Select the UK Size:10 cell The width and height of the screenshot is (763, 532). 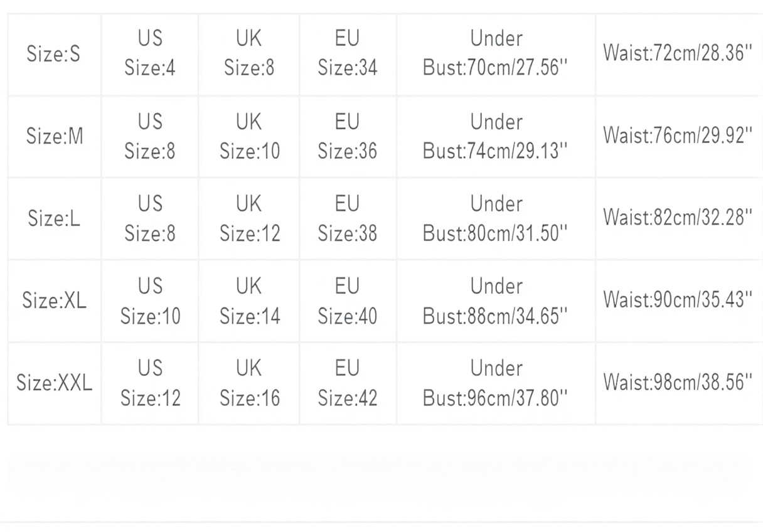coord(249,136)
